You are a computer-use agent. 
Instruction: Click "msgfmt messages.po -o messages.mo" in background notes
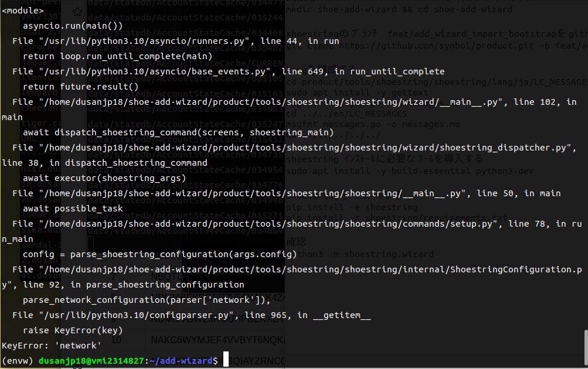[373, 124]
